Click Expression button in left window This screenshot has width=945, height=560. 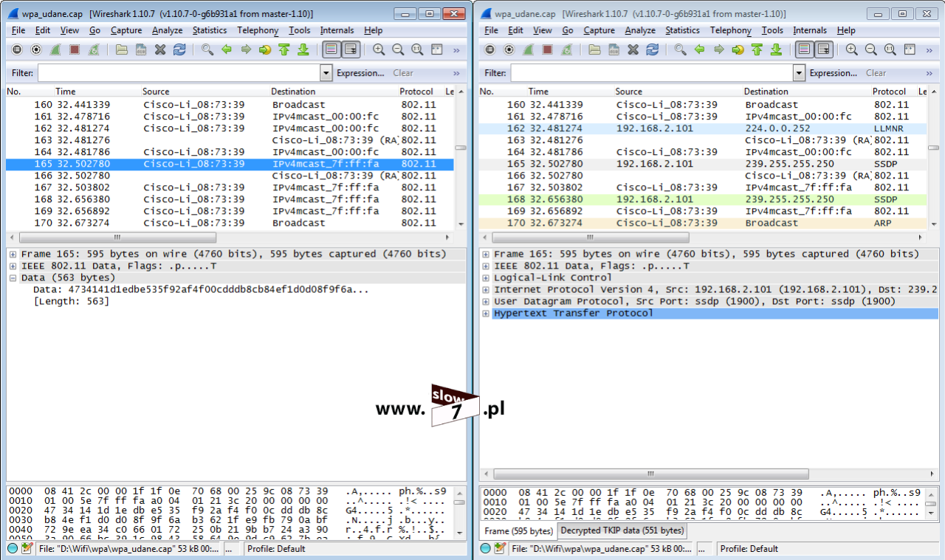360,73
